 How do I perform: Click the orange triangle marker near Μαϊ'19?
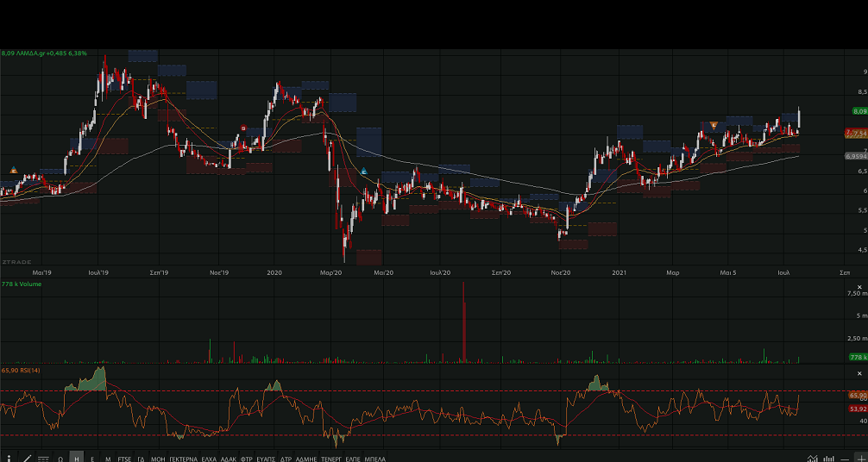[x=14, y=170]
